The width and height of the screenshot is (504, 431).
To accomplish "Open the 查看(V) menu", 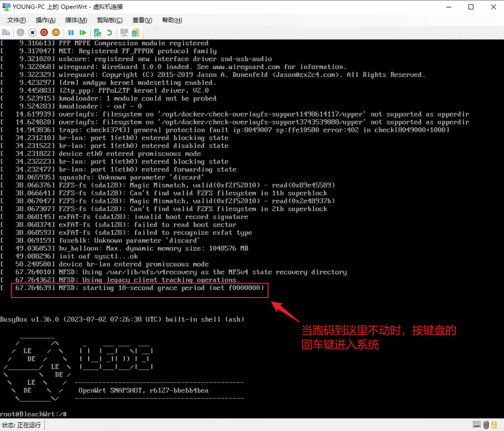I will pos(142,20).
